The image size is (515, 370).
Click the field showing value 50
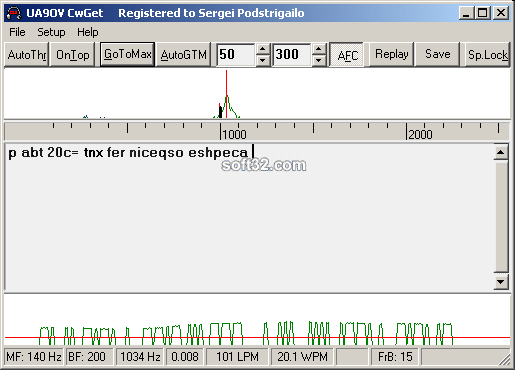pyautogui.click(x=236, y=55)
